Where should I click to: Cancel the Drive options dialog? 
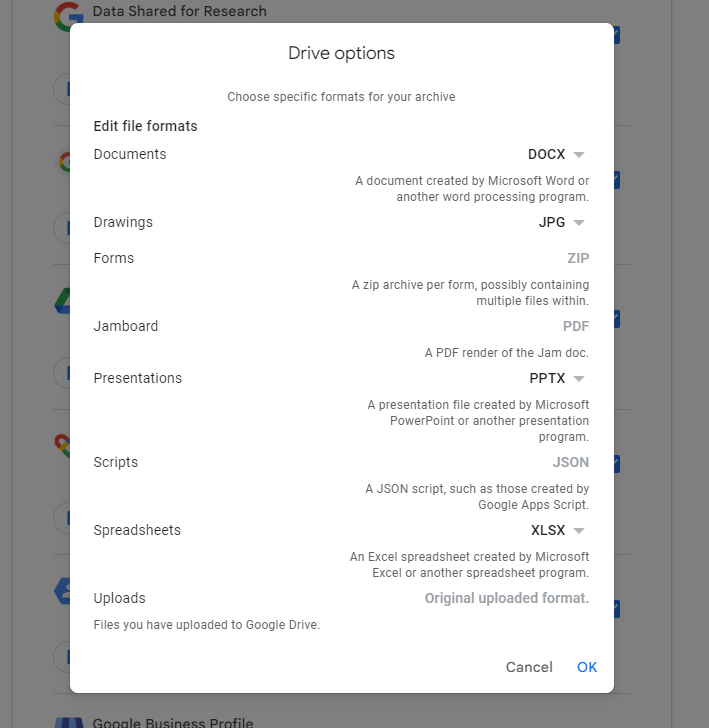coord(529,667)
